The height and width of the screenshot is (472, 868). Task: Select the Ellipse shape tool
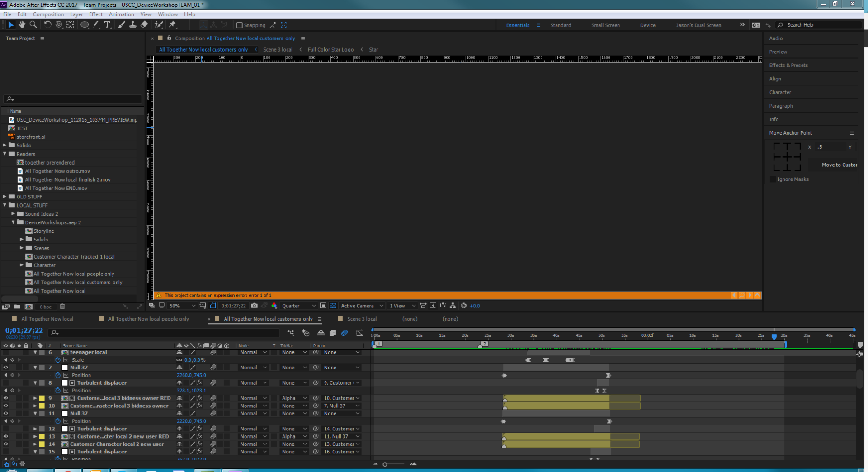click(x=85, y=25)
